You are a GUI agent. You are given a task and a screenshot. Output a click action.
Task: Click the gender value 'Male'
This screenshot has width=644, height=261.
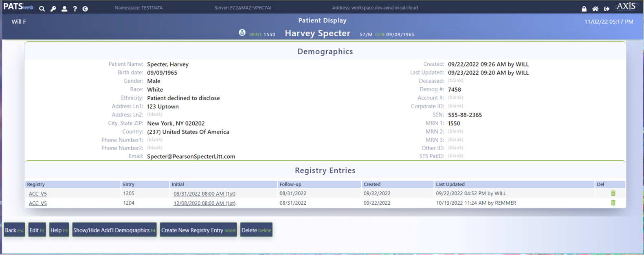154,81
